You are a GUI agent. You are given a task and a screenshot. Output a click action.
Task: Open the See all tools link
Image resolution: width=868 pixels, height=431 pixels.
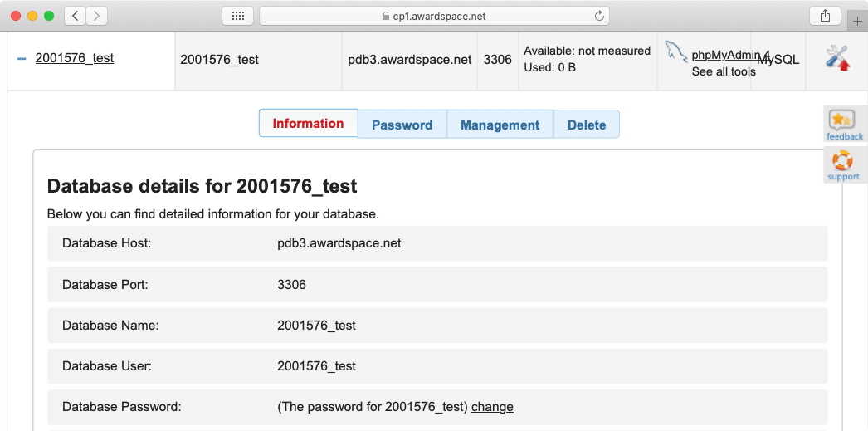[x=724, y=71]
